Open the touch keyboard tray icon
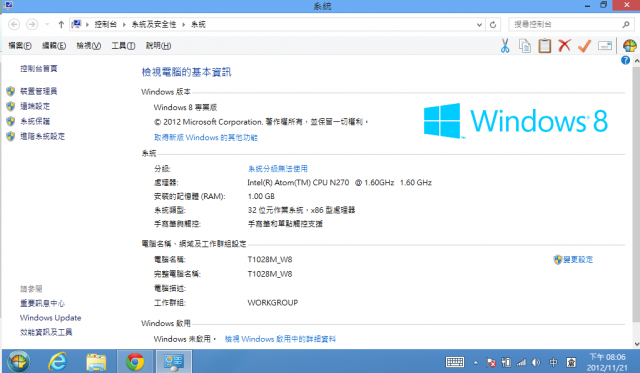Viewport: 640px width, 373px height. point(455,362)
